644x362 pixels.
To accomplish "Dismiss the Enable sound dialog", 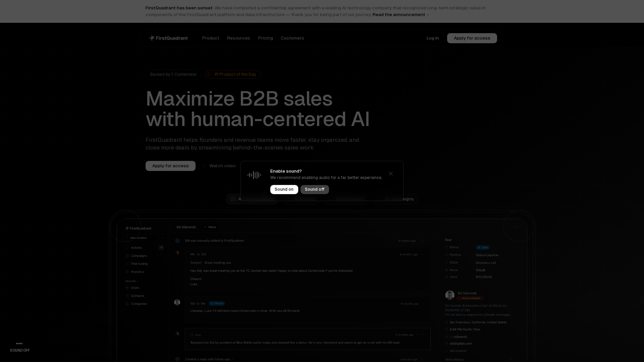I will pyautogui.click(x=390, y=174).
